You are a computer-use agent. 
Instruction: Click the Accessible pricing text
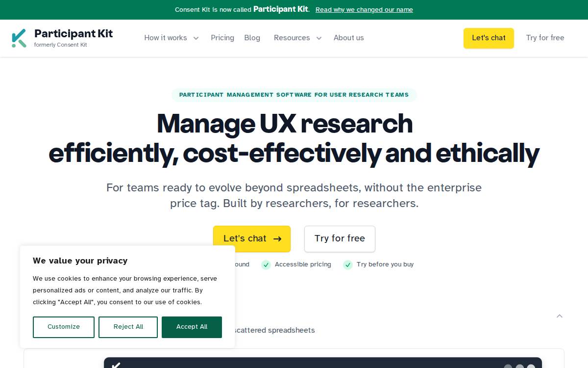(x=303, y=264)
